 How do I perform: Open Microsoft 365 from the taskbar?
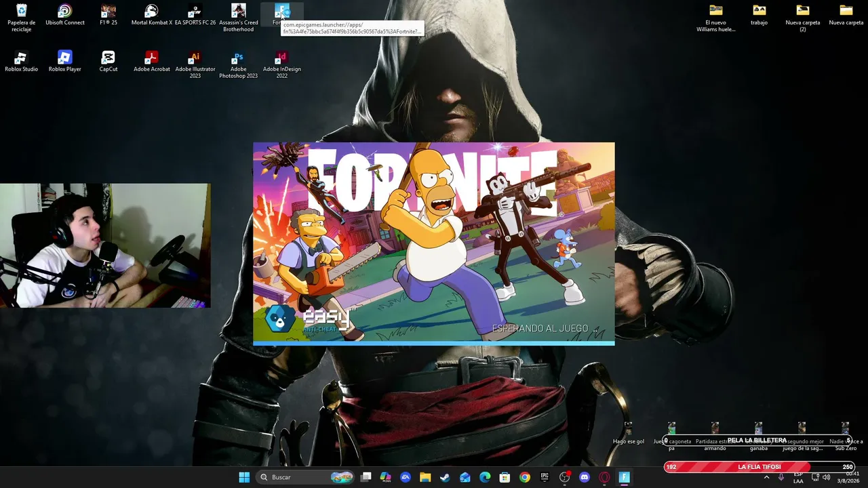pyautogui.click(x=386, y=477)
